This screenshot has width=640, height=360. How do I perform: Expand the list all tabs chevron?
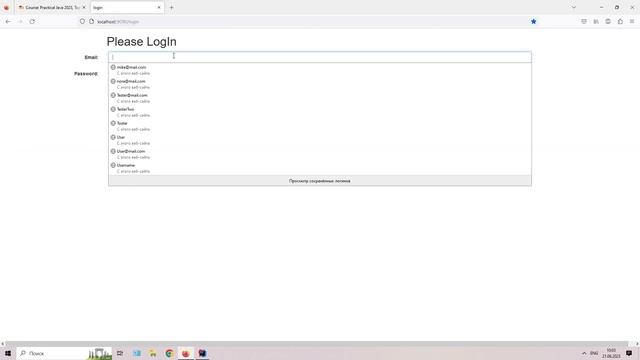coord(573,7)
